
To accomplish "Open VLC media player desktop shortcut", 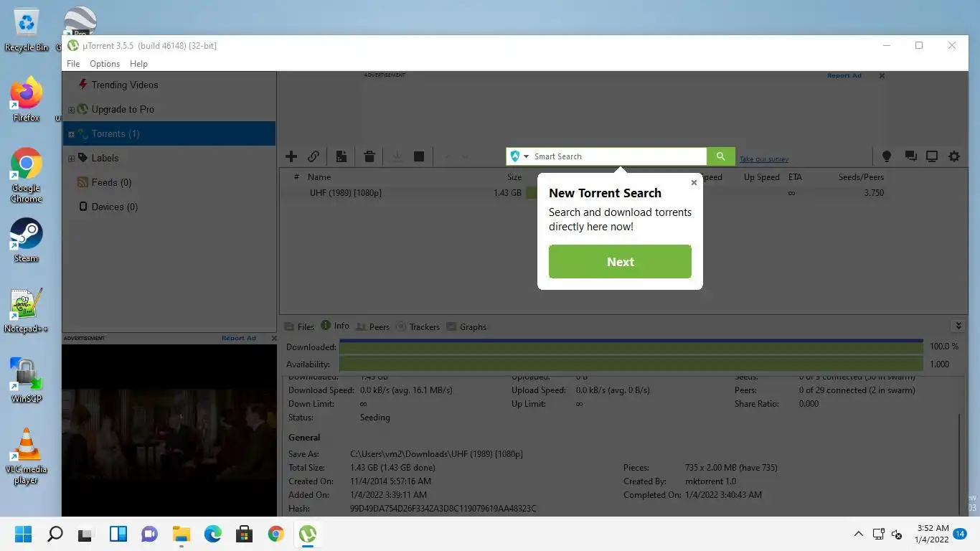I will [27, 456].
